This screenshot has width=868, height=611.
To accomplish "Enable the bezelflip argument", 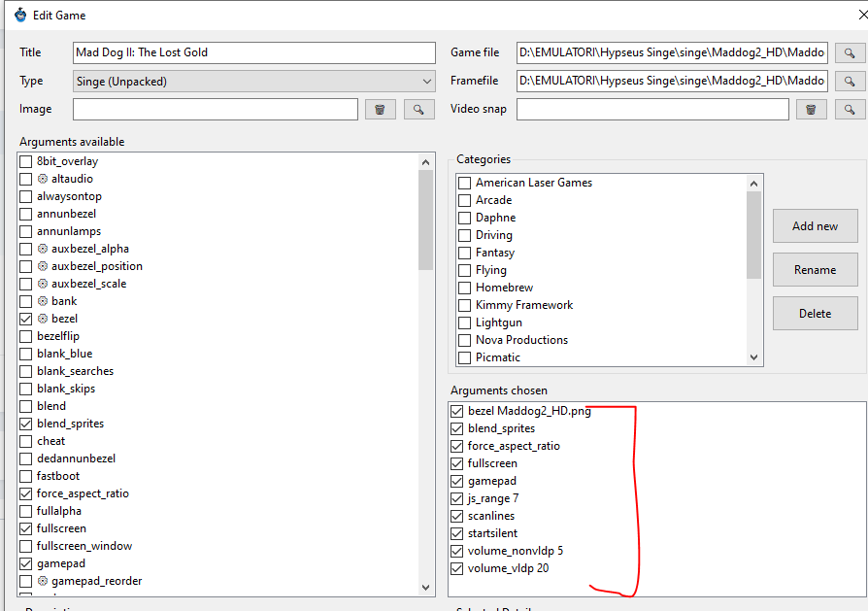I will tap(25, 336).
